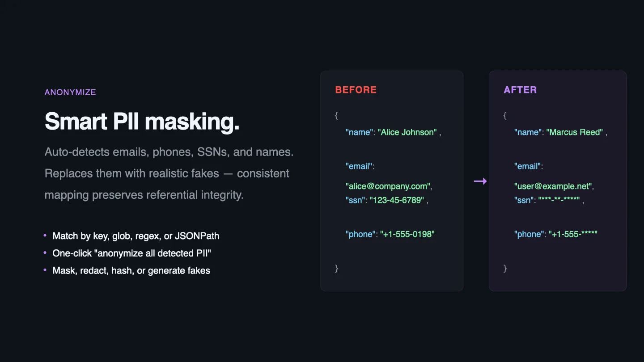
Task: Click the "Match by key, glob, regex" bullet
Action: 136,236
